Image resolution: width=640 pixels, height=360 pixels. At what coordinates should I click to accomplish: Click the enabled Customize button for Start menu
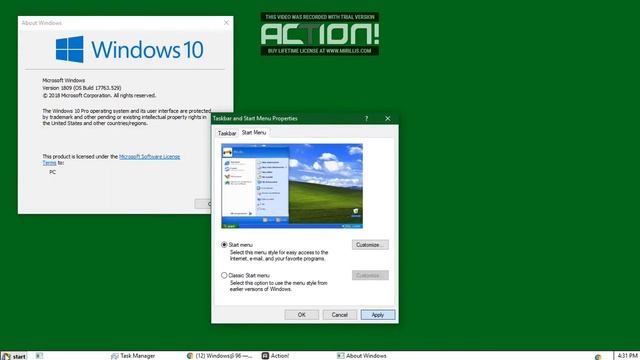pyautogui.click(x=370, y=245)
